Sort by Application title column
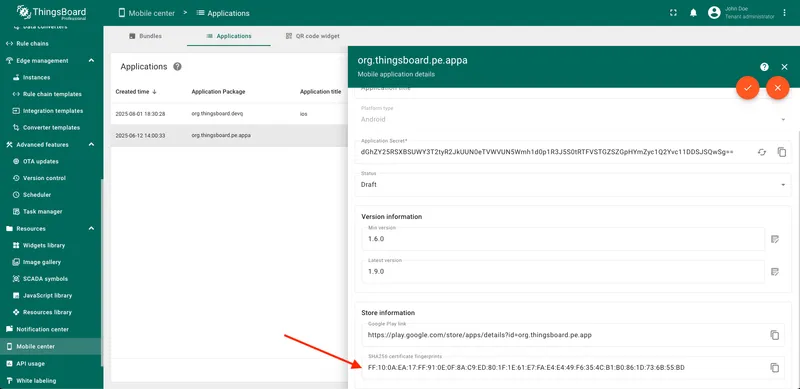This screenshot has width=800, height=389. click(x=320, y=92)
